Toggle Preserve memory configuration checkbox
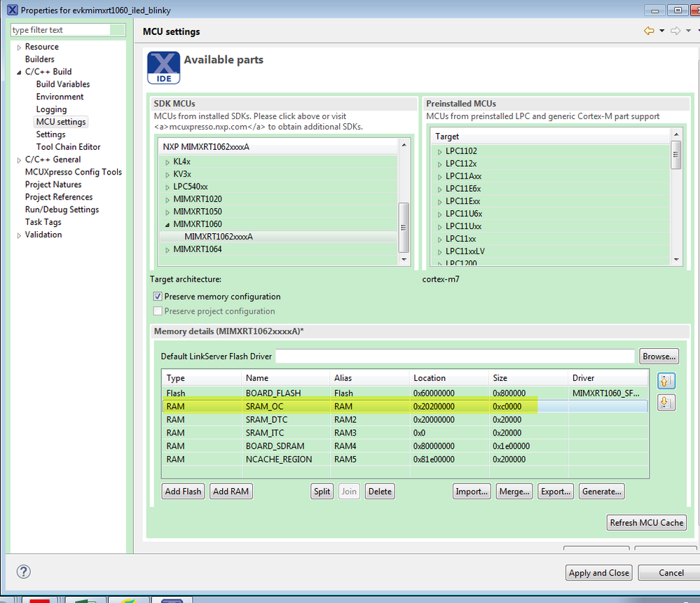700x603 pixels. pos(158,296)
